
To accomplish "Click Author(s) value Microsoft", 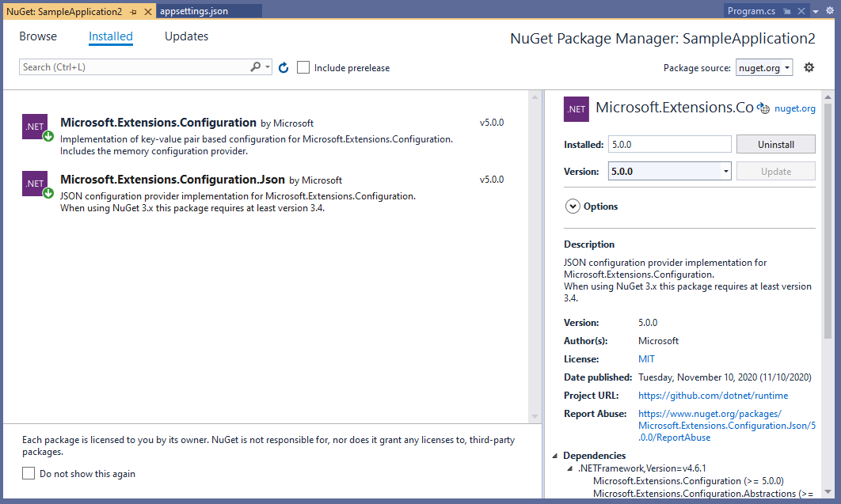I will point(658,341).
